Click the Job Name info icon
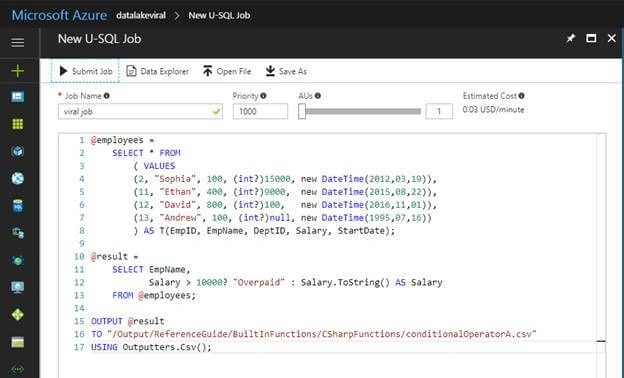This screenshot has width=624, height=378. [x=107, y=96]
